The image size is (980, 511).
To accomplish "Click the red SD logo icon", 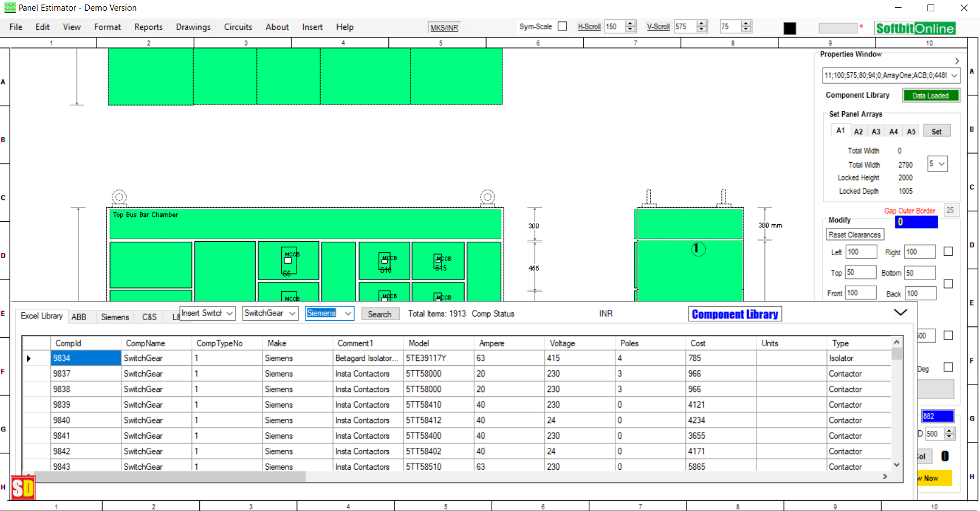I will coord(23,488).
